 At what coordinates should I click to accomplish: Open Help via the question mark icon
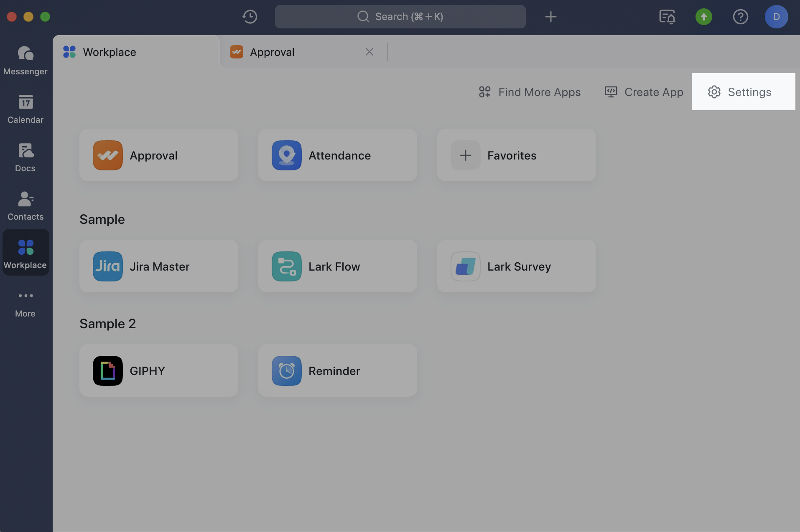(741, 17)
